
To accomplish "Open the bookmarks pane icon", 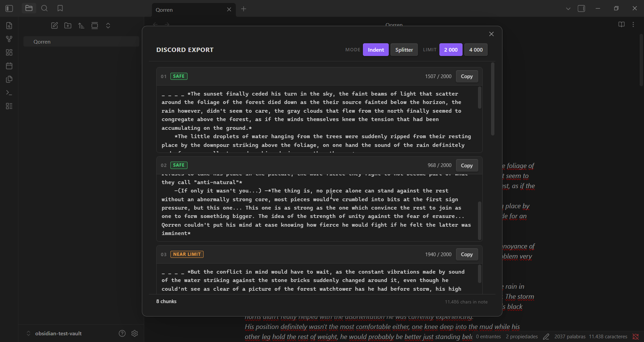I will click(60, 8).
